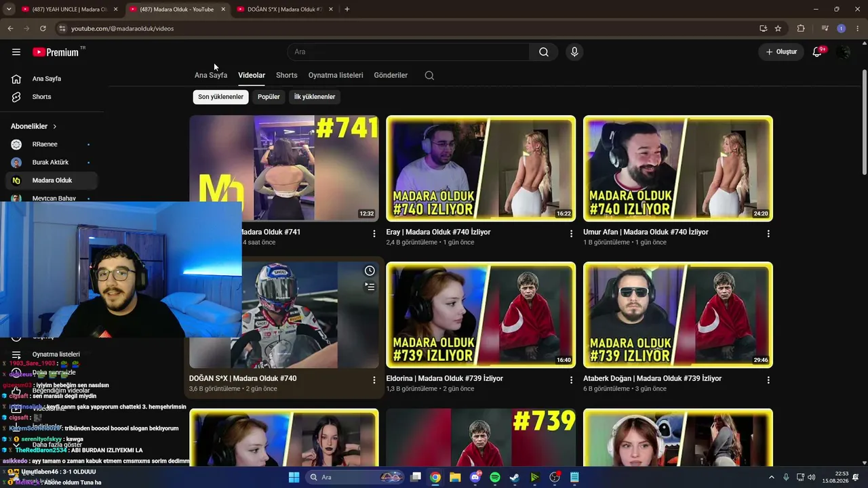The image size is (868, 488).
Task: Select the 'Son yüklenenler' filter chip
Action: coord(220,97)
